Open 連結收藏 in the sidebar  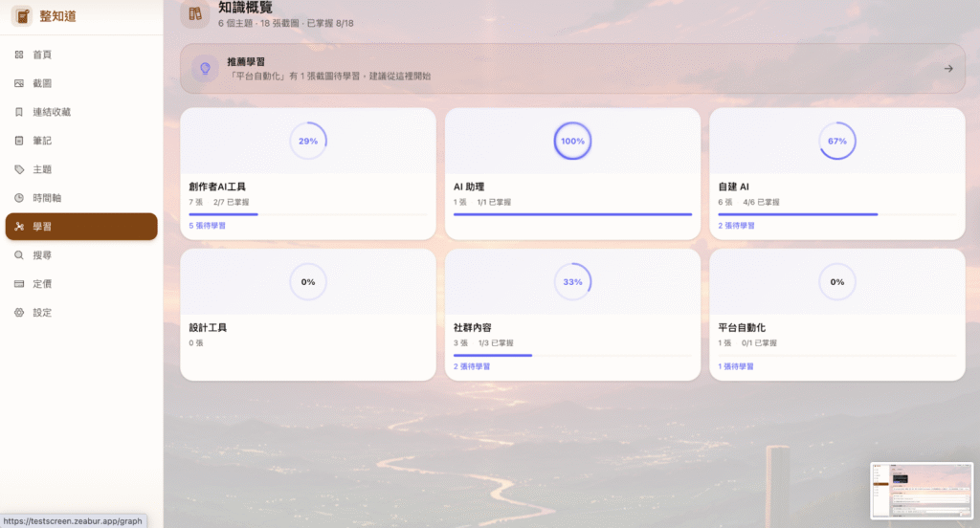coord(81,112)
